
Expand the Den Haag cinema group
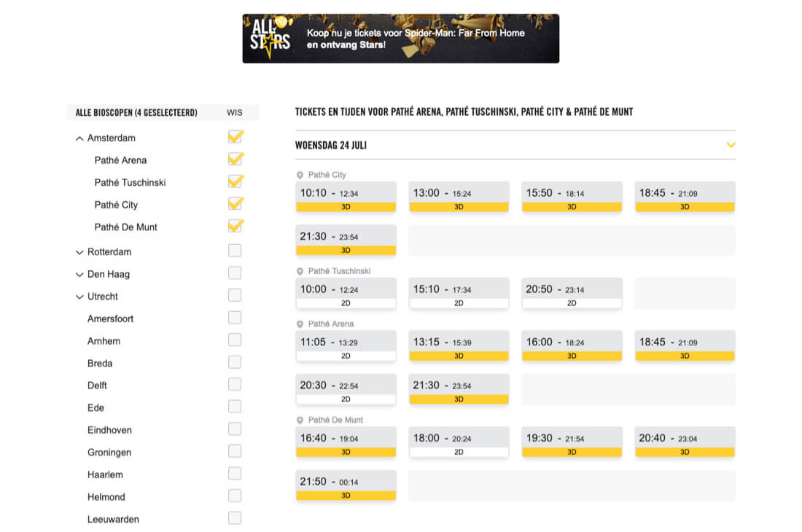[x=79, y=275]
